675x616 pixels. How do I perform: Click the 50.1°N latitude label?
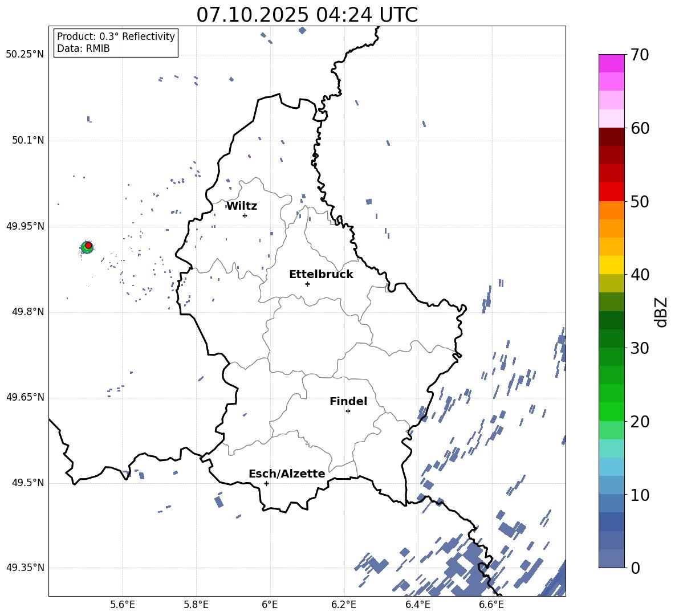[28, 141]
